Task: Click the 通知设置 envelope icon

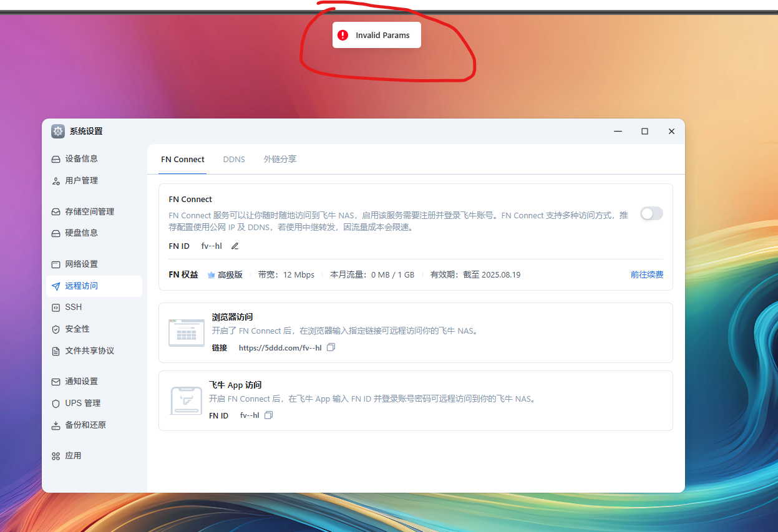Action: [x=56, y=382]
